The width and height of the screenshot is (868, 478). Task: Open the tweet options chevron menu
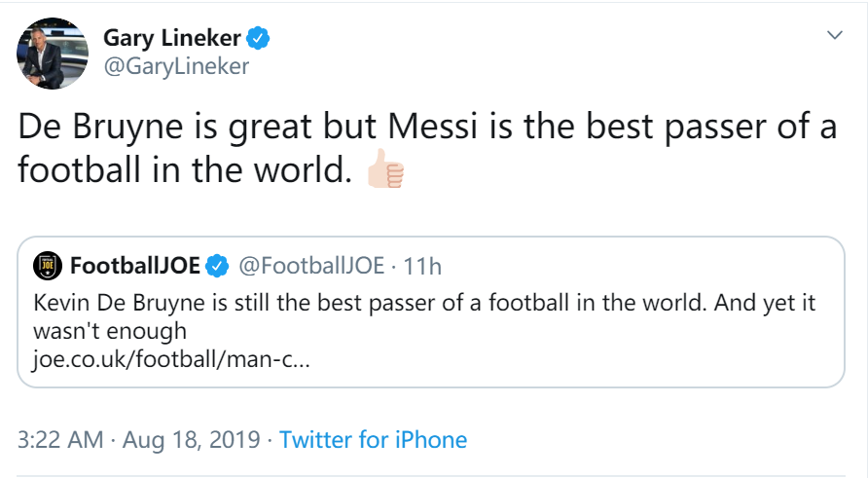[x=834, y=35]
